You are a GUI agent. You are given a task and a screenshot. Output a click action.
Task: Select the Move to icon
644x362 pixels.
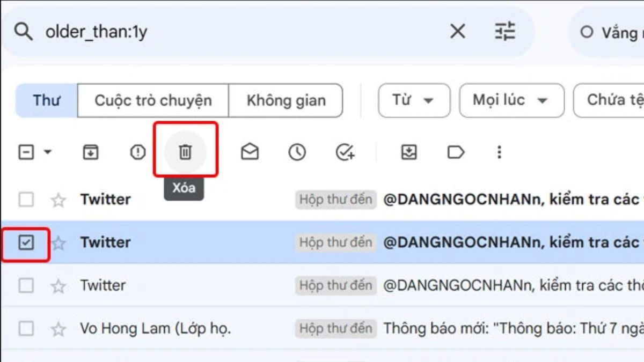[x=408, y=152]
